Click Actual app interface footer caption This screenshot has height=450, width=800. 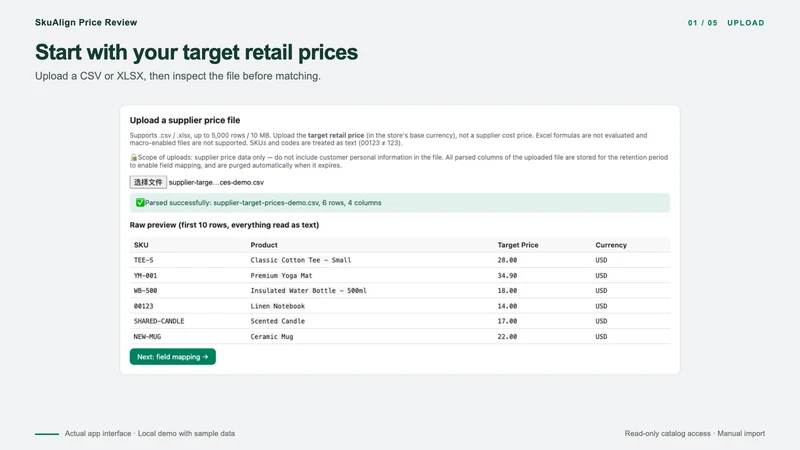coord(98,433)
